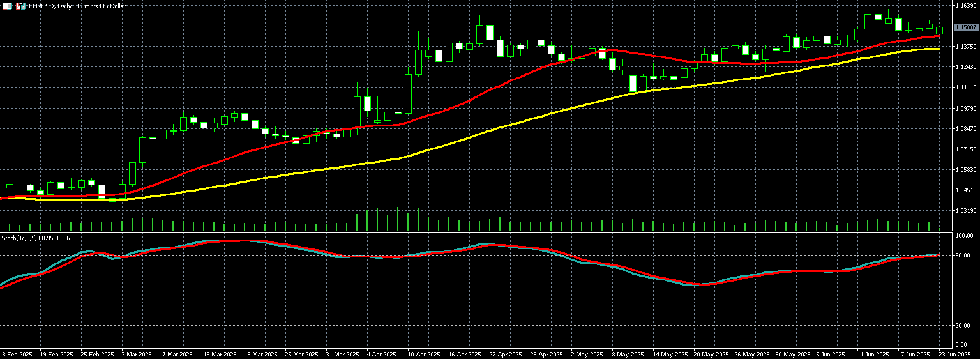Click the '22 Apr 2025' date label

tap(505, 354)
